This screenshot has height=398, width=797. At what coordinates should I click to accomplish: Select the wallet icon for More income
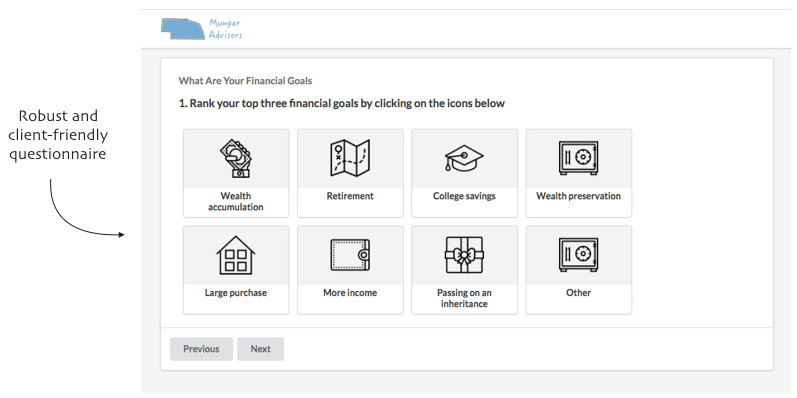(350, 255)
